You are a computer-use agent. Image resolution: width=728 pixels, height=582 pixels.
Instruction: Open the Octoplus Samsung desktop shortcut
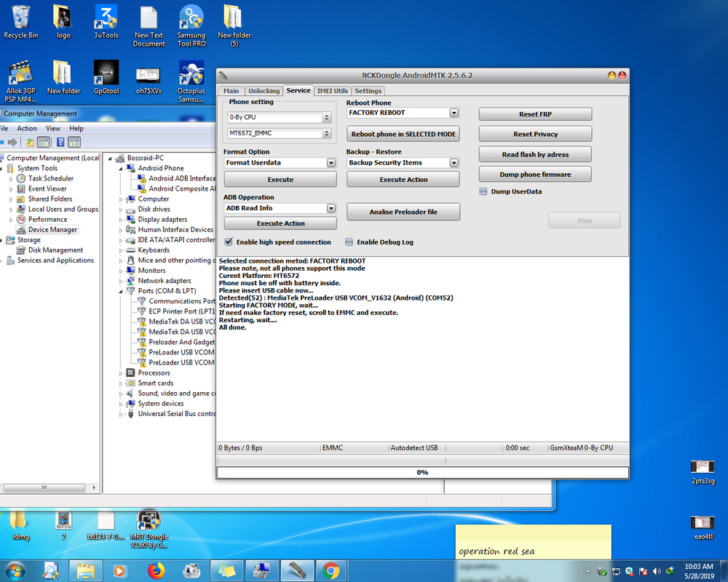[x=191, y=81]
